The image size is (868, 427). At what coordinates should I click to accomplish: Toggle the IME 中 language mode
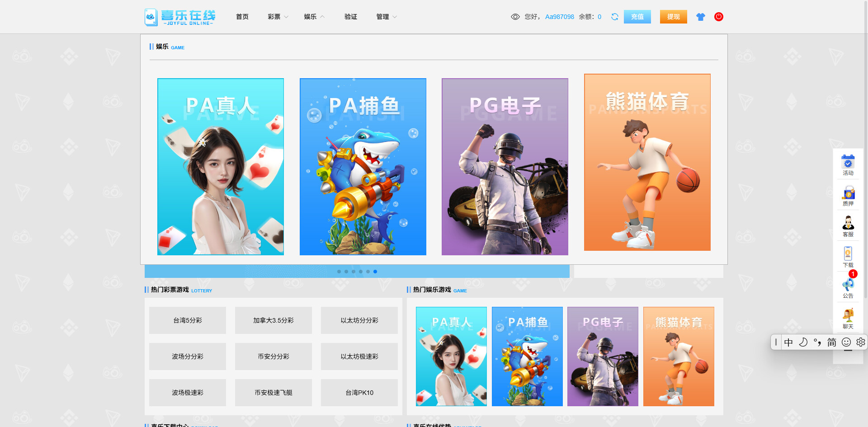788,343
